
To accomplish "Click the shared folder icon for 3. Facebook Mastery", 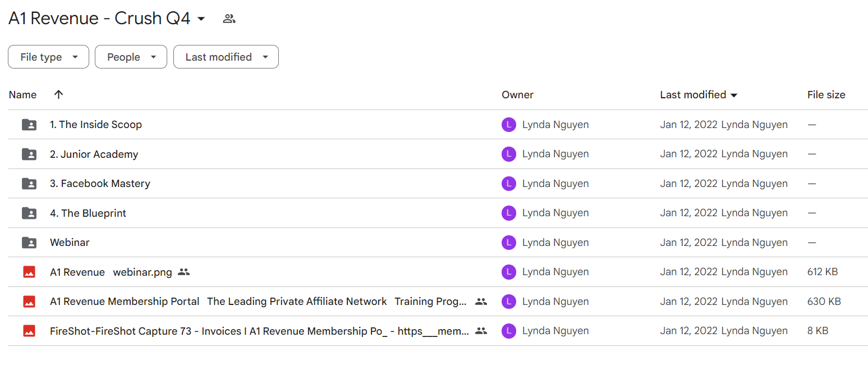I will (x=29, y=184).
